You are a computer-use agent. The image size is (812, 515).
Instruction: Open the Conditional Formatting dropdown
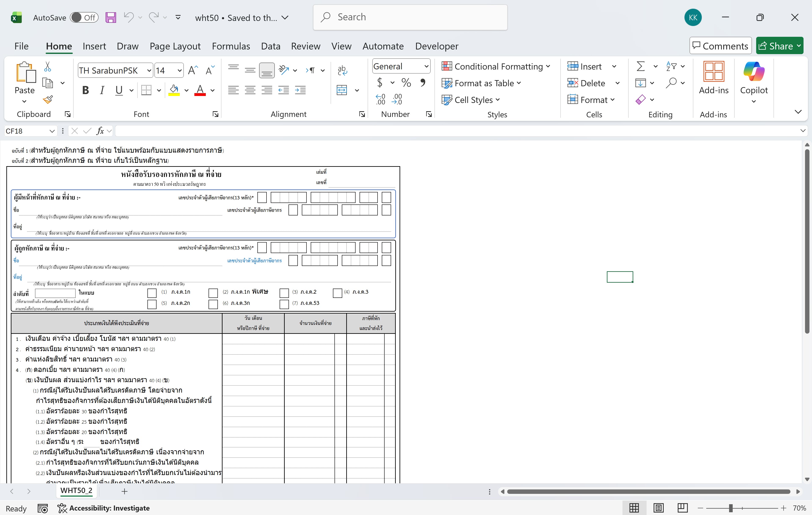(x=496, y=66)
